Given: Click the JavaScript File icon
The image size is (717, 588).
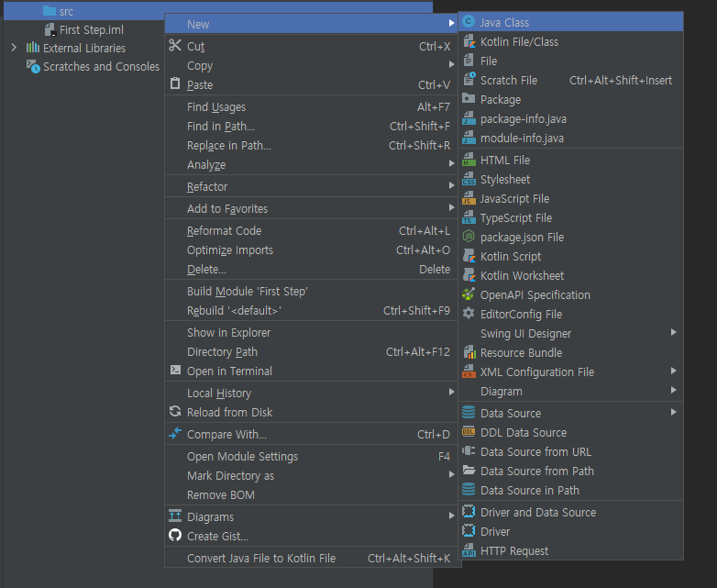Looking at the screenshot, I should point(469,197).
